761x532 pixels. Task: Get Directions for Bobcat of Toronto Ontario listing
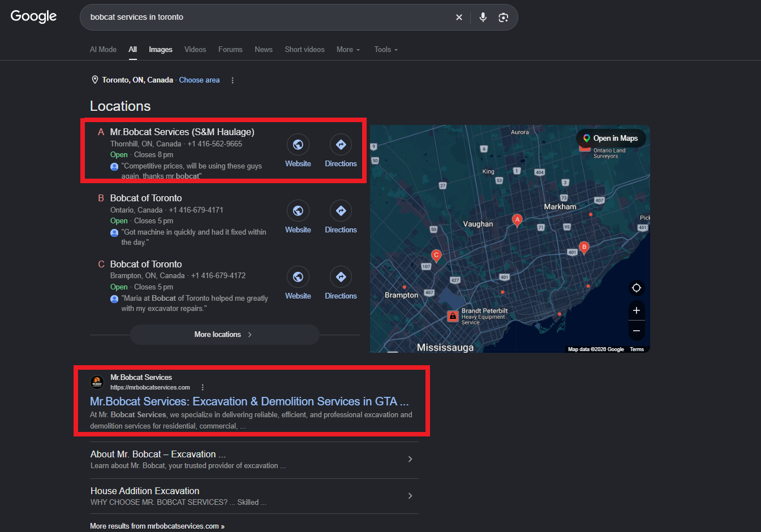point(341,211)
